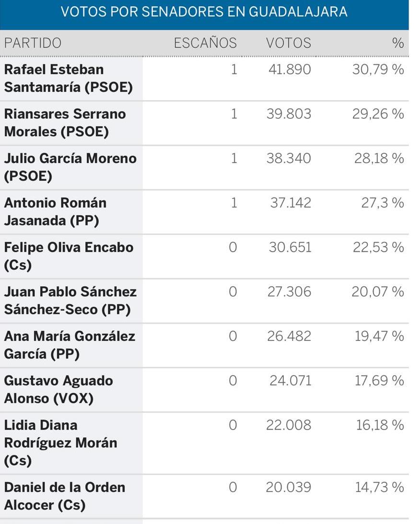Click on Julio García Moreno (PSOE)
The height and width of the screenshot is (524, 420).
tap(70, 167)
